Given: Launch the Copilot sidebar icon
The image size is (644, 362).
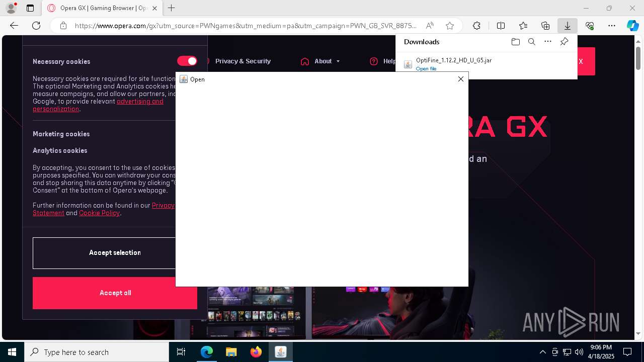Looking at the screenshot, I should 632,26.
